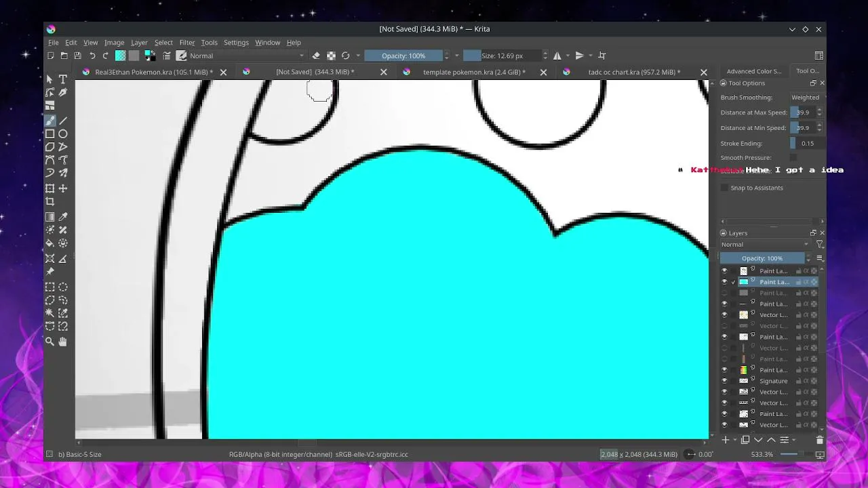Create a new document from the toolbar
The image size is (868, 488).
click(51, 56)
